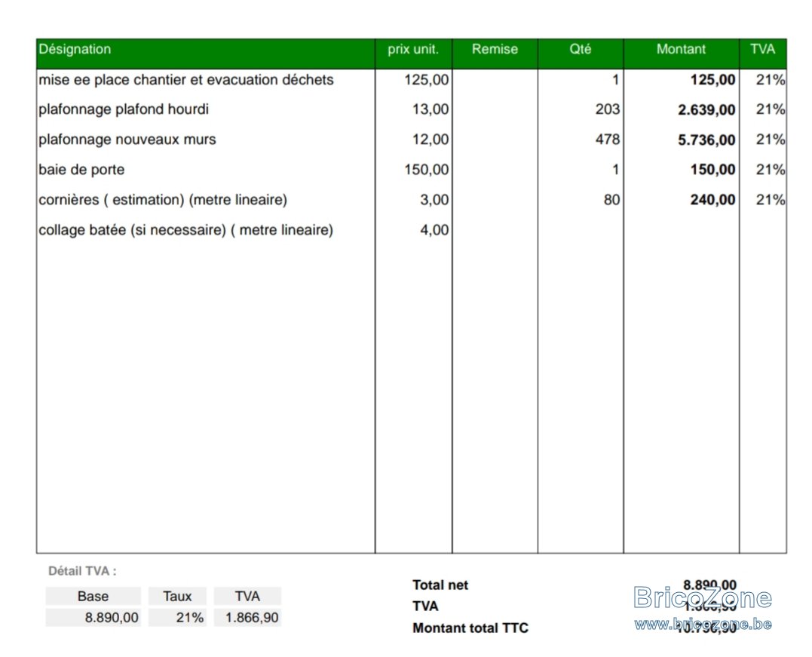Image resolution: width=812 pixels, height=657 pixels.
Task: Click the Désignation column header
Action: click(x=75, y=50)
